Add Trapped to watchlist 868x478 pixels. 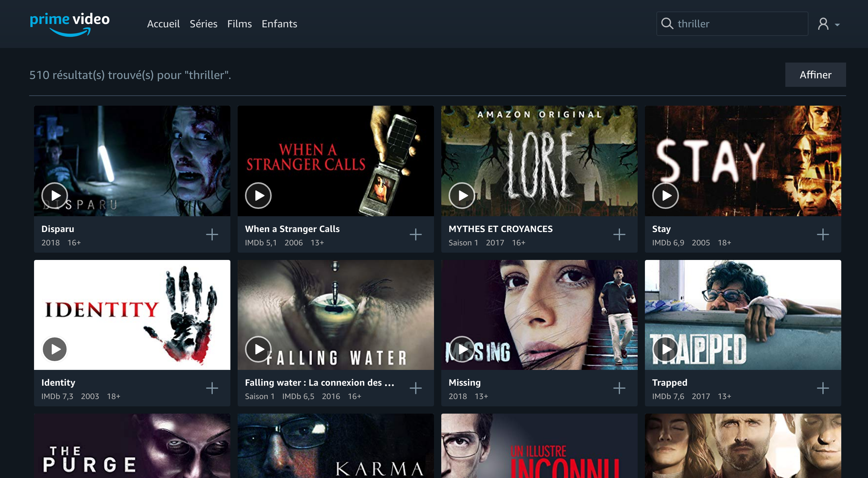[823, 388]
